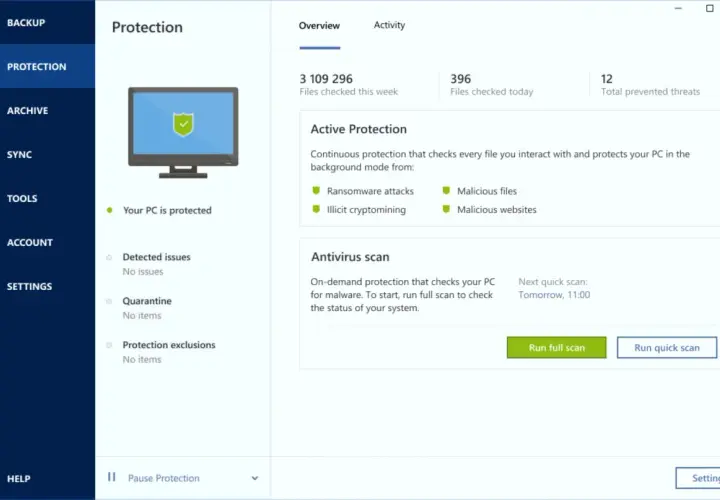
Task: Start a quick scan with Run quick scan
Action: click(667, 348)
